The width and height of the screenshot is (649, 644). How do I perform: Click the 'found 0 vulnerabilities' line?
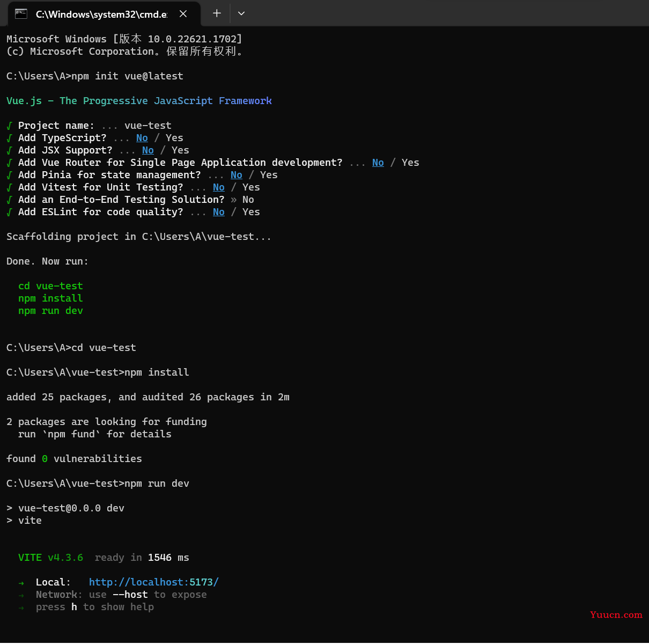click(x=74, y=459)
